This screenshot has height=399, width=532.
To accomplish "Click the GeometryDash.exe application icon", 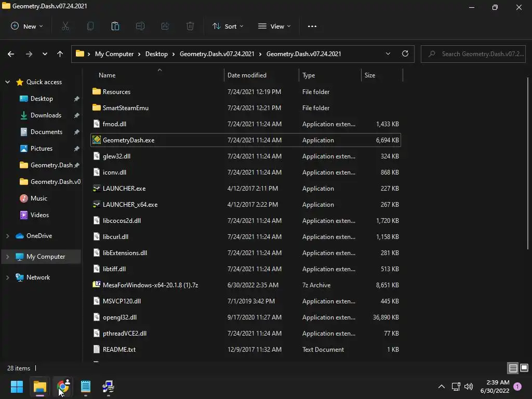I will pyautogui.click(x=97, y=140).
